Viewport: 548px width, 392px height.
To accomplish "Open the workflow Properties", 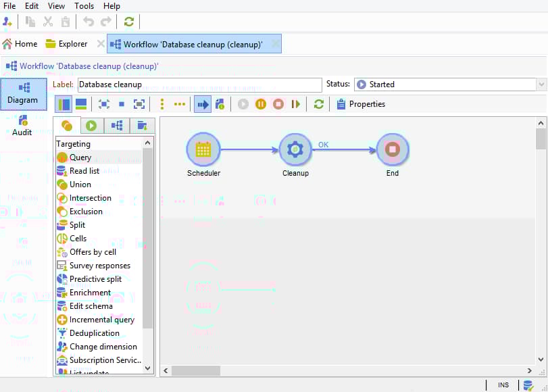I will [359, 104].
